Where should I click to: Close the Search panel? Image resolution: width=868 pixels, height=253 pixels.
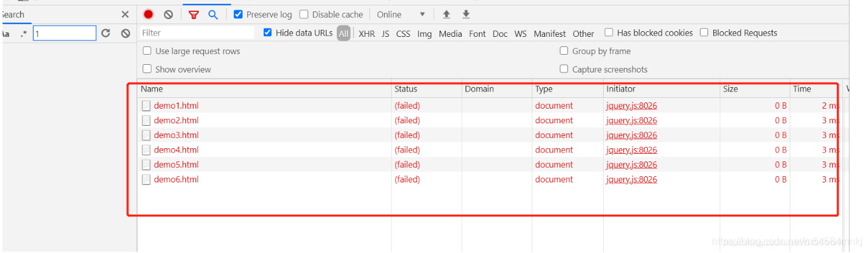pyautogui.click(x=125, y=14)
